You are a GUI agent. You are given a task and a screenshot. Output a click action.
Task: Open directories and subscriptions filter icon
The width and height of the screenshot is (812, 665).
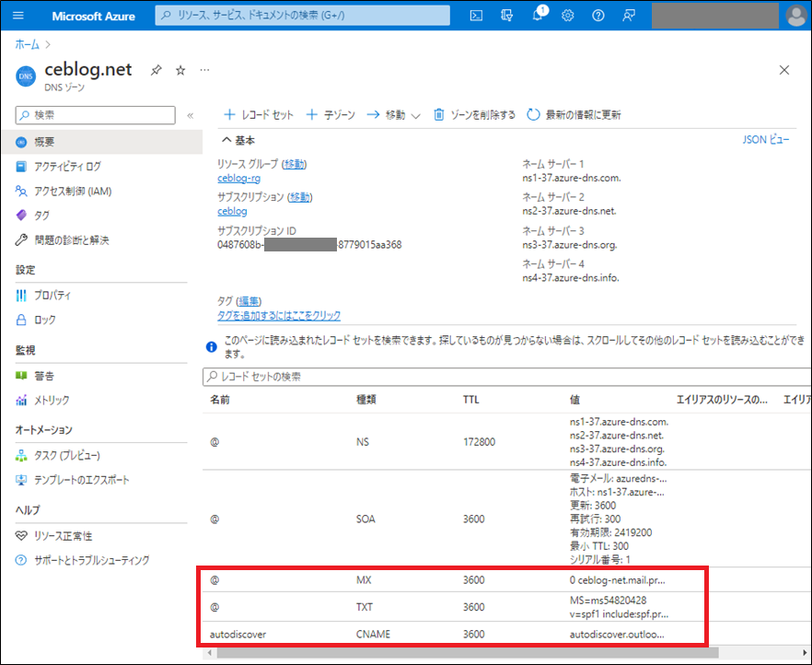[x=507, y=16]
